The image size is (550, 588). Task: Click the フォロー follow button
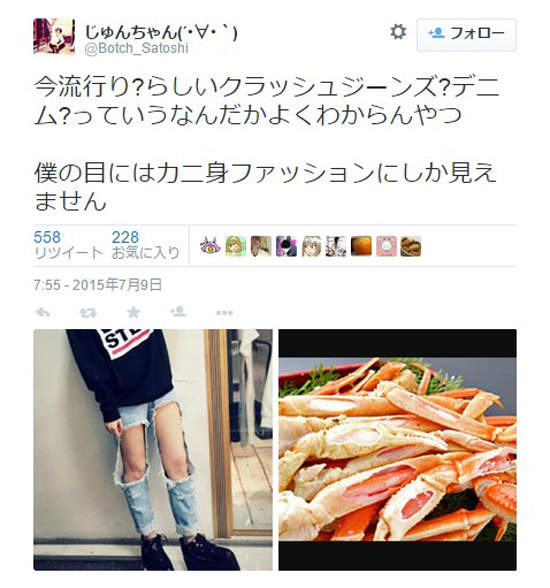466,34
